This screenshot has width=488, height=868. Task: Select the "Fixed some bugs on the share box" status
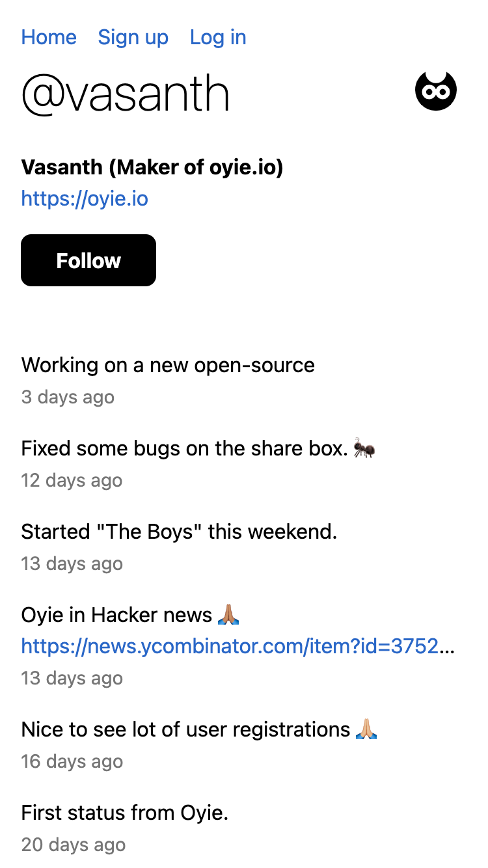click(185, 448)
